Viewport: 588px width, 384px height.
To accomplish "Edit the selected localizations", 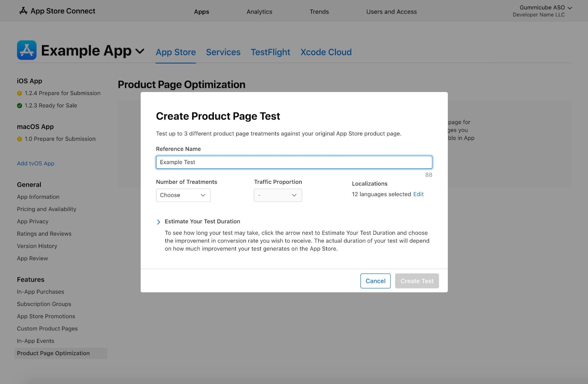I will click(x=418, y=194).
